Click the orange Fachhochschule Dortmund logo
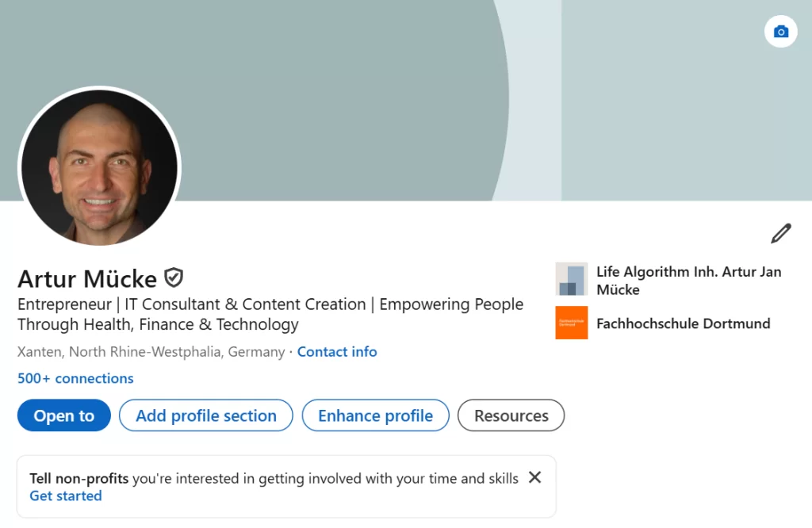 click(x=572, y=323)
